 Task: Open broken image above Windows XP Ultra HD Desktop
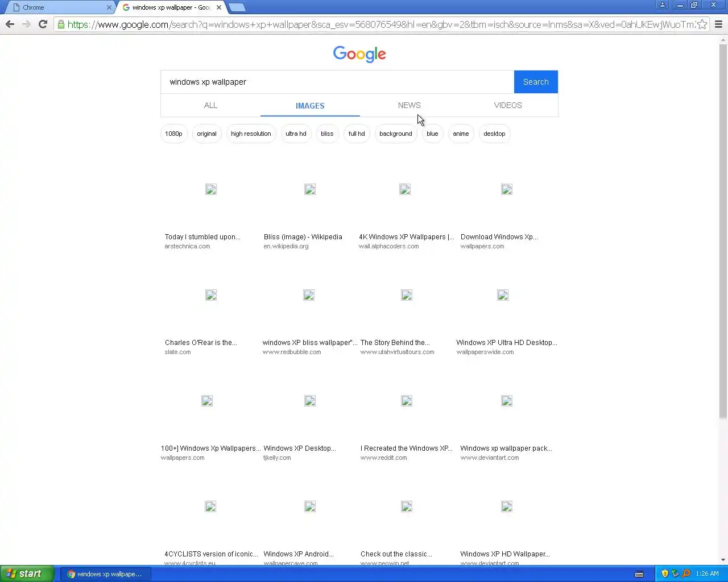[x=503, y=295]
